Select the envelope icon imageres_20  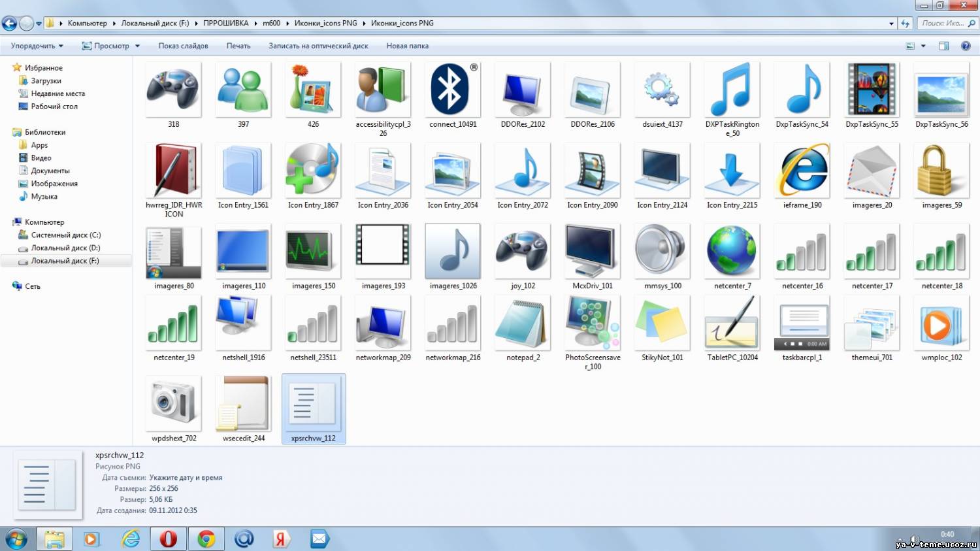click(872, 171)
